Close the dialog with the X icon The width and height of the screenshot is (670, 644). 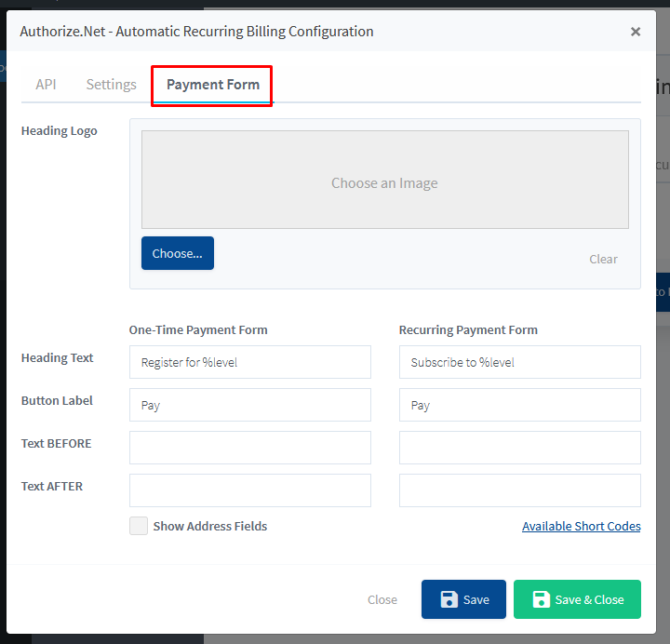pos(636,32)
